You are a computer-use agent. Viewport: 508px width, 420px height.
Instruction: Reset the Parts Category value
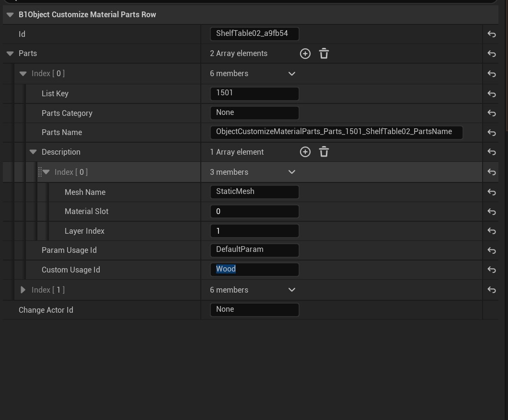click(x=492, y=113)
